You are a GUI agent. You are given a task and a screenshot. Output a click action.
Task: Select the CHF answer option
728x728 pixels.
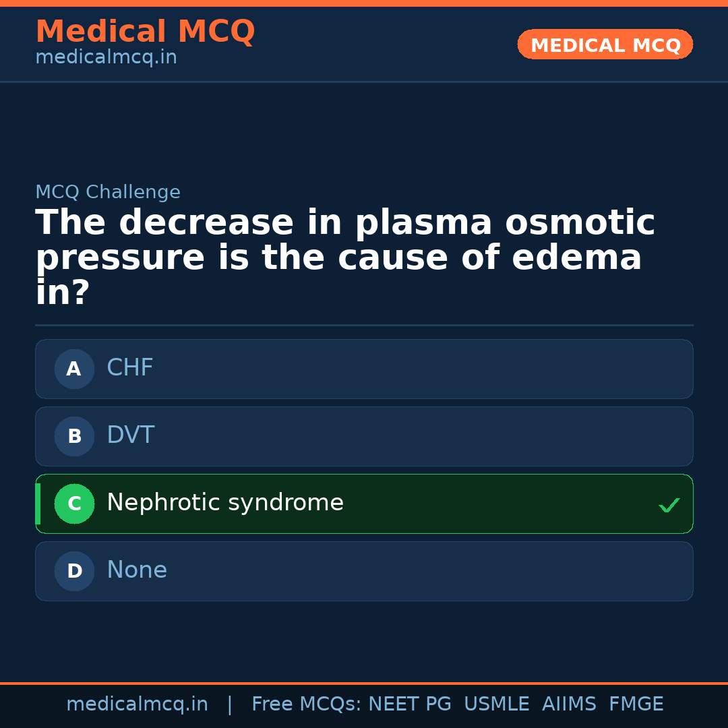click(x=364, y=369)
